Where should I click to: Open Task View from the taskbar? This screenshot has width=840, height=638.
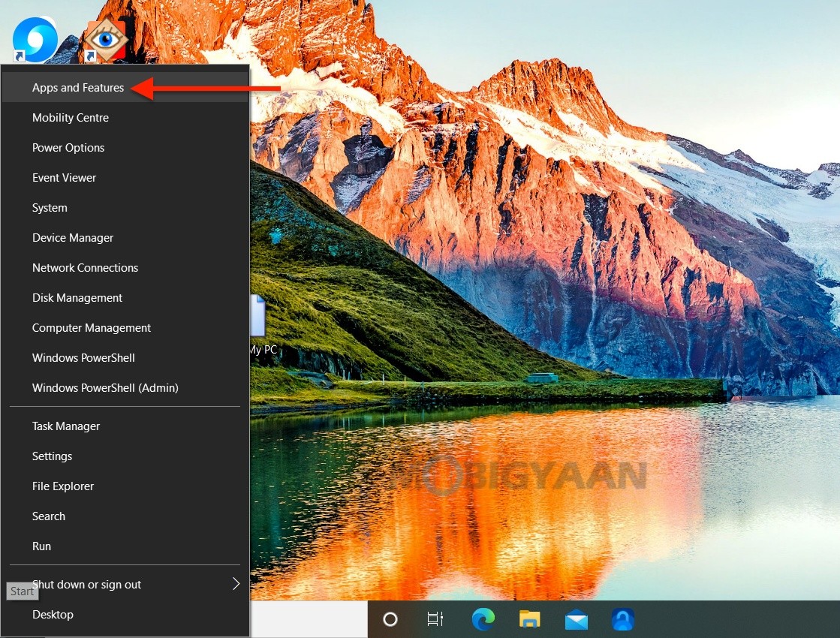tap(435, 619)
